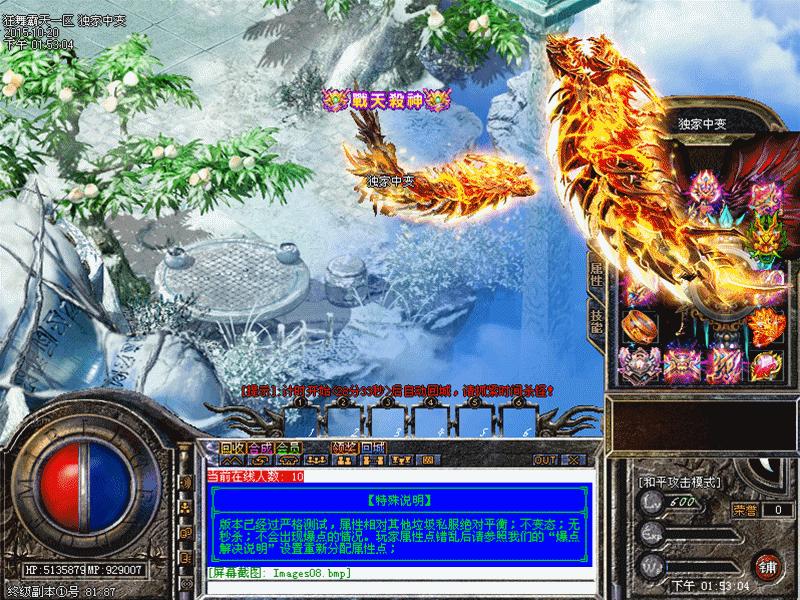Select quick slot 5
This screenshot has width=800, height=600.
[x=475, y=421]
